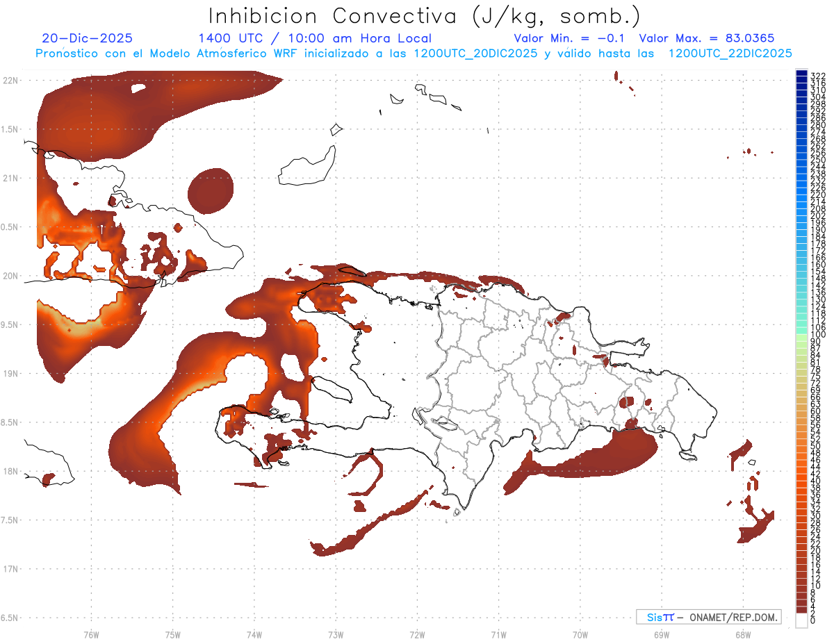Click the '69W' longitude label
Viewport: 834px width, 644px height.
coord(662,634)
